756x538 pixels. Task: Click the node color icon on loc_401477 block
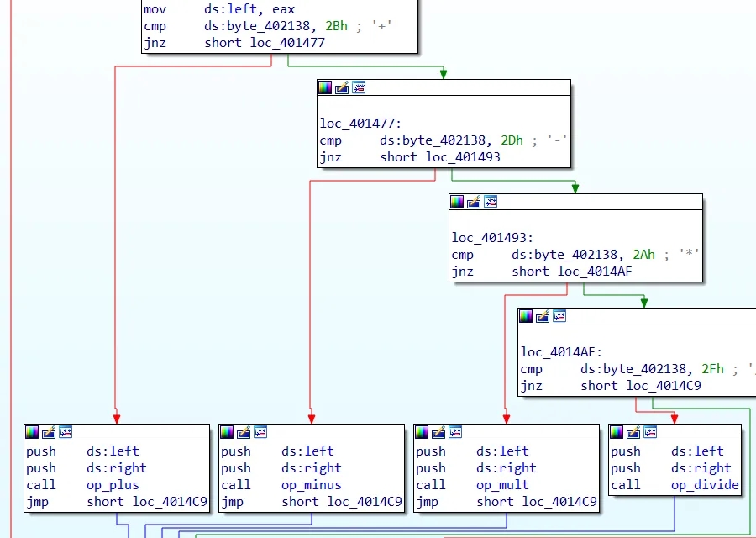click(325, 87)
